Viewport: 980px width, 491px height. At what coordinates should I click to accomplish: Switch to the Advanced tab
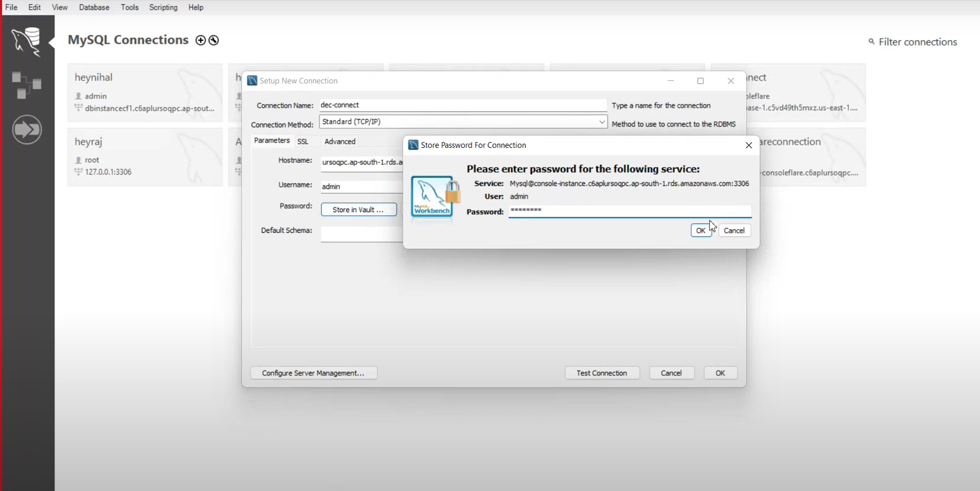click(x=339, y=142)
